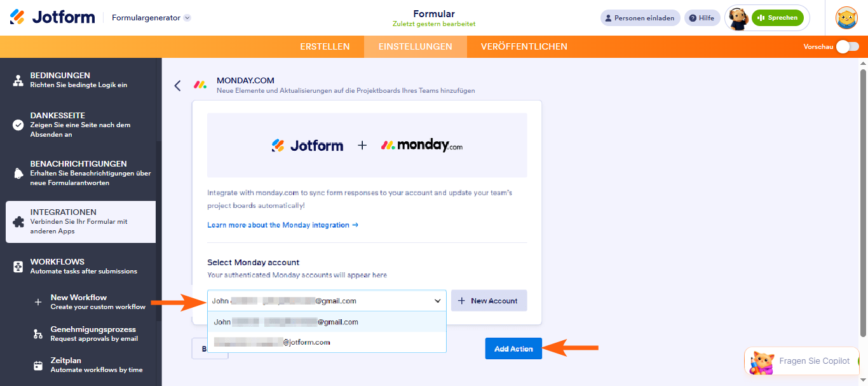
Task: Go back using the left arrow beside MONDAY.COM
Action: pyautogui.click(x=177, y=85)
